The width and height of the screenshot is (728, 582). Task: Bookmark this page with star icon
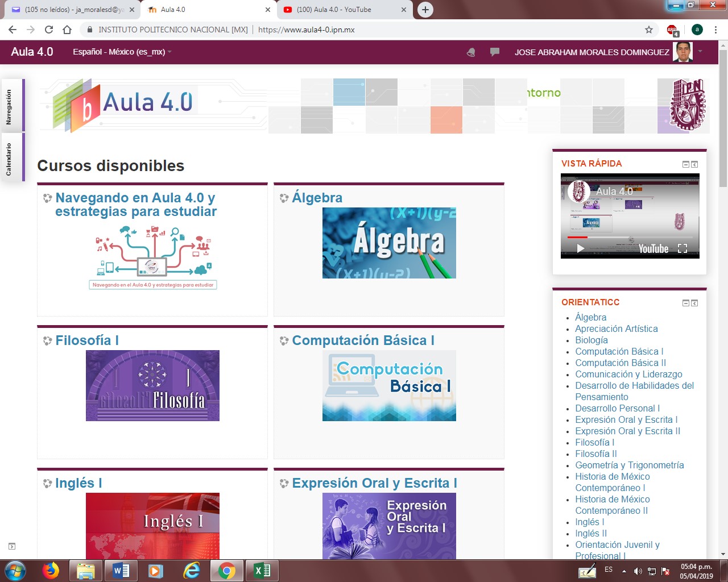[649, 30]
